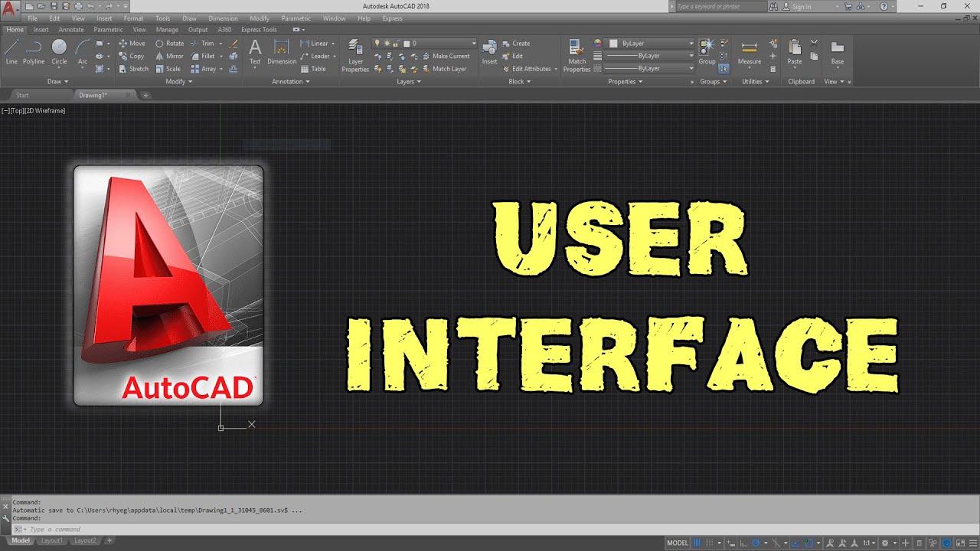Click Edit Attributes button

tap(526, 69)
